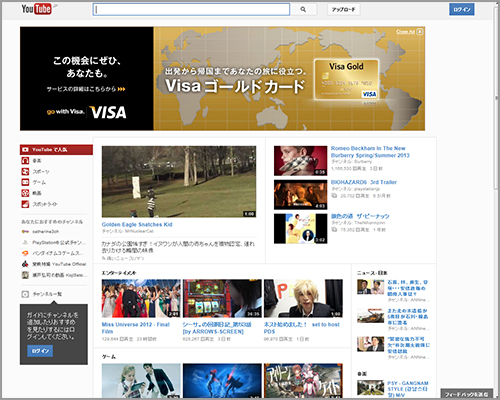
Task: Select the 'YouTube で人気' sidebar item
Action: pyautogui.click(x=56, y=150)
